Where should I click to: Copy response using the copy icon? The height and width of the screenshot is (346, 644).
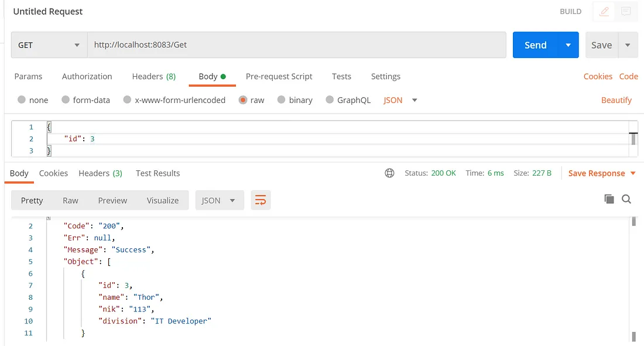pos(609,199)
